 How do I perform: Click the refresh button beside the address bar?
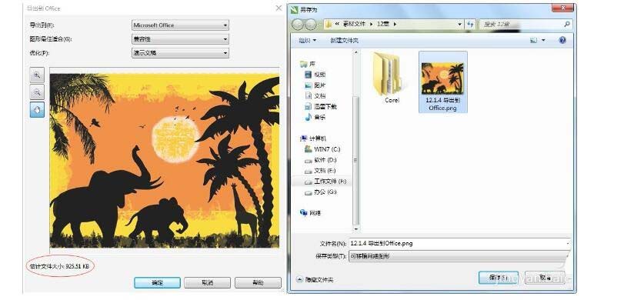470,24
